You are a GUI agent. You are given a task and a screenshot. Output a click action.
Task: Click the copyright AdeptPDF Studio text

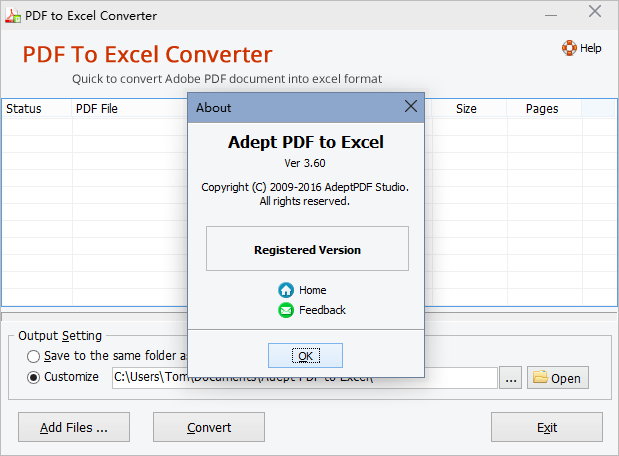305,187
